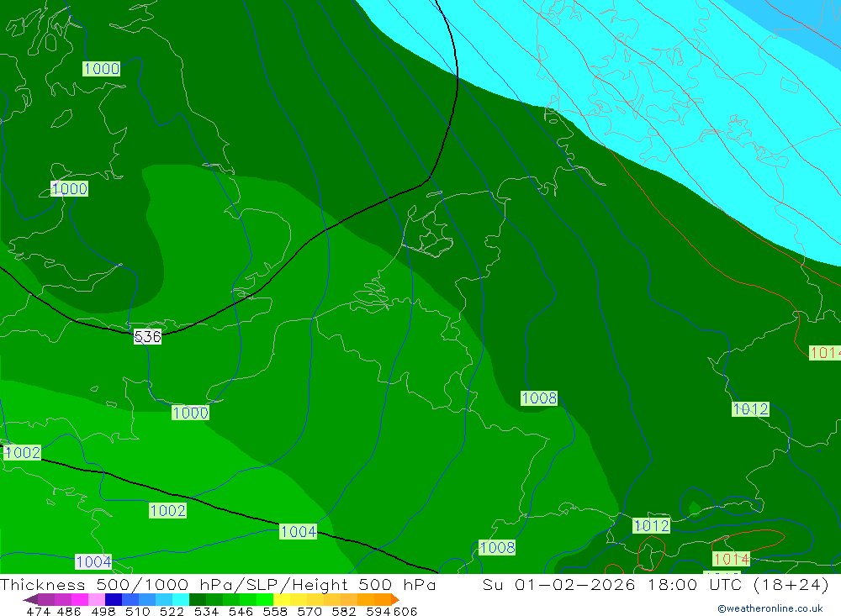
Task: Click the 510 legend value
Action: [138, 611]
